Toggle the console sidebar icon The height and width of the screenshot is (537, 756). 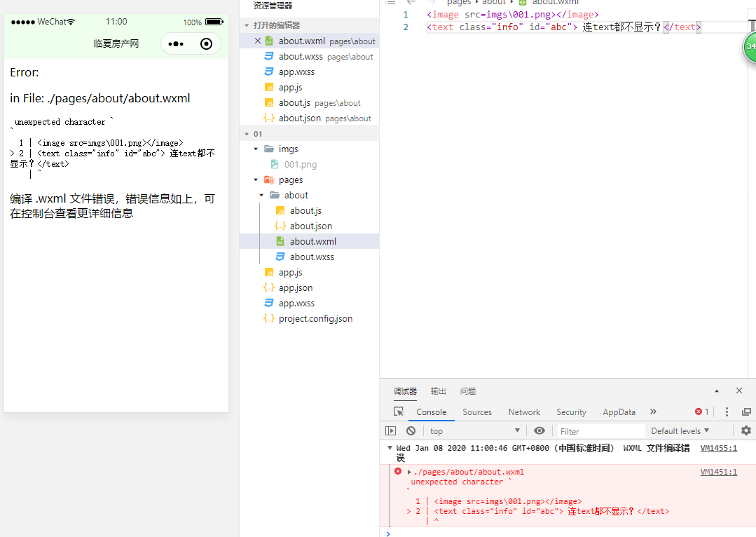point(390,431)
